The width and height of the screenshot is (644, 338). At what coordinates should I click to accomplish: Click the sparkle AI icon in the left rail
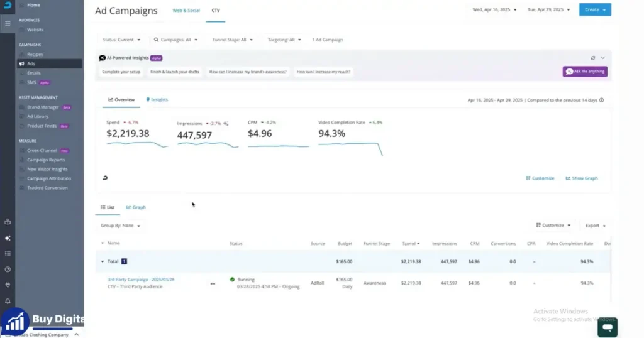(x=8, y=238)
